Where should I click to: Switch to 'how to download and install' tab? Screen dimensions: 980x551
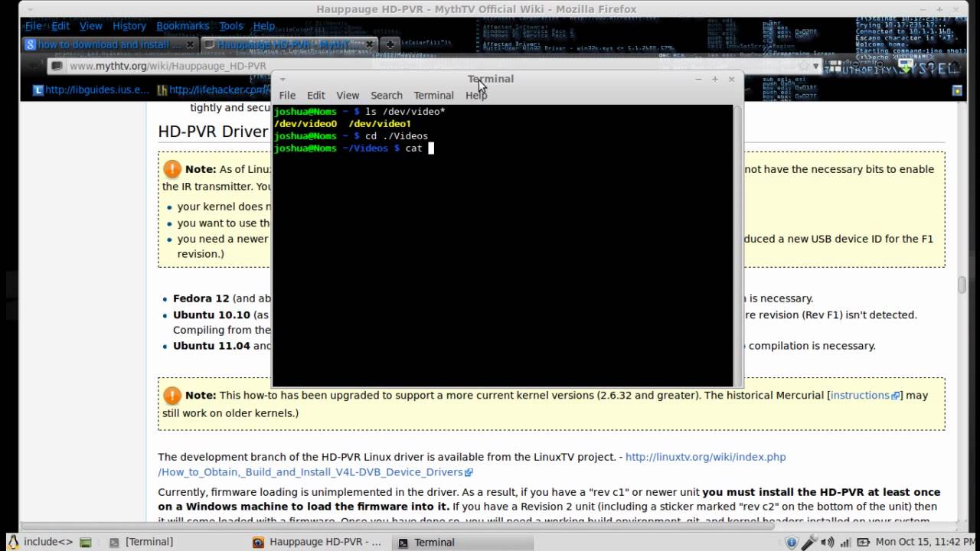click(110, 44)
